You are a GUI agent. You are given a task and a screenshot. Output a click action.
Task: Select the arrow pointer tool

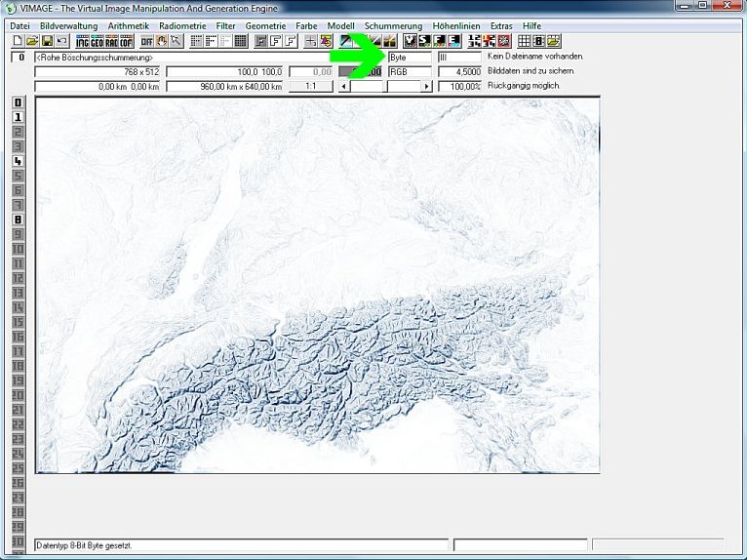pyautogui.click(x=177, y=41)
